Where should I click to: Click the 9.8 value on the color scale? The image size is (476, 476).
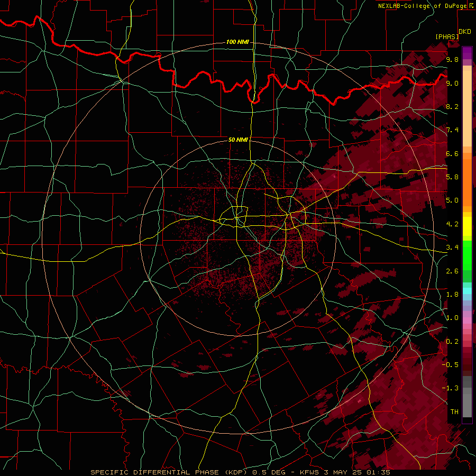point(452,59)
